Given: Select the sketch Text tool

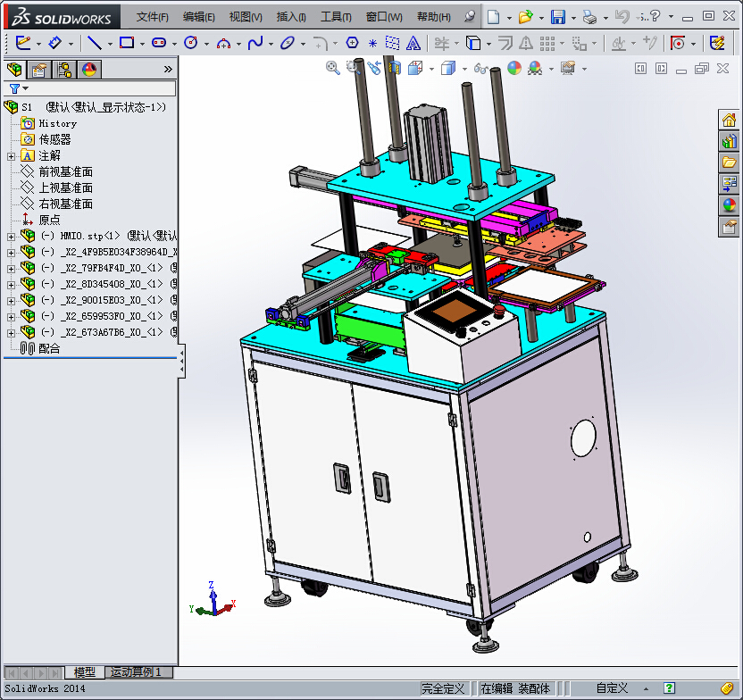Looking at the screenshot, I should 413,44.
